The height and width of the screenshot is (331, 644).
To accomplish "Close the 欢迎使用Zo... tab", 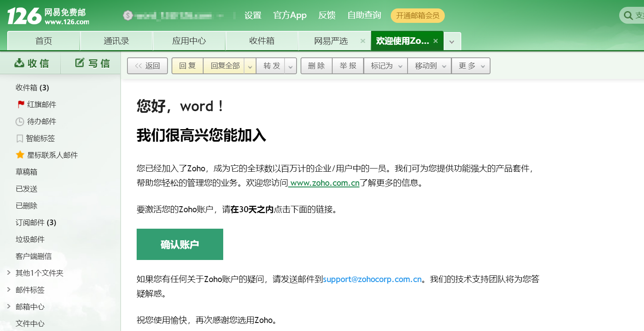I will 436,41.
